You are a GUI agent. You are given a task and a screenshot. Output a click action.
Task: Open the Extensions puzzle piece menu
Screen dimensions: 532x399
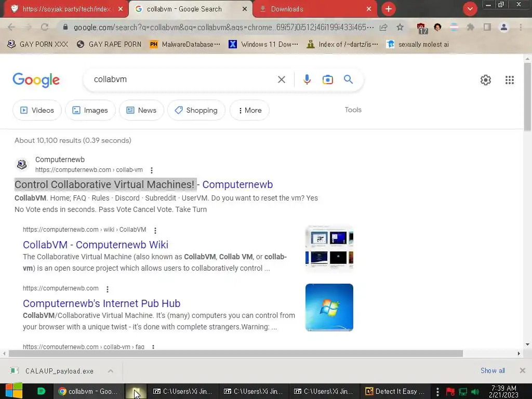[470, 27]
